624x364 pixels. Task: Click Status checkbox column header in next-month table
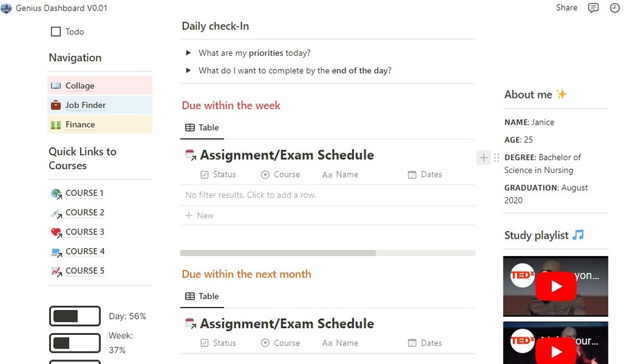click(219, 343)
